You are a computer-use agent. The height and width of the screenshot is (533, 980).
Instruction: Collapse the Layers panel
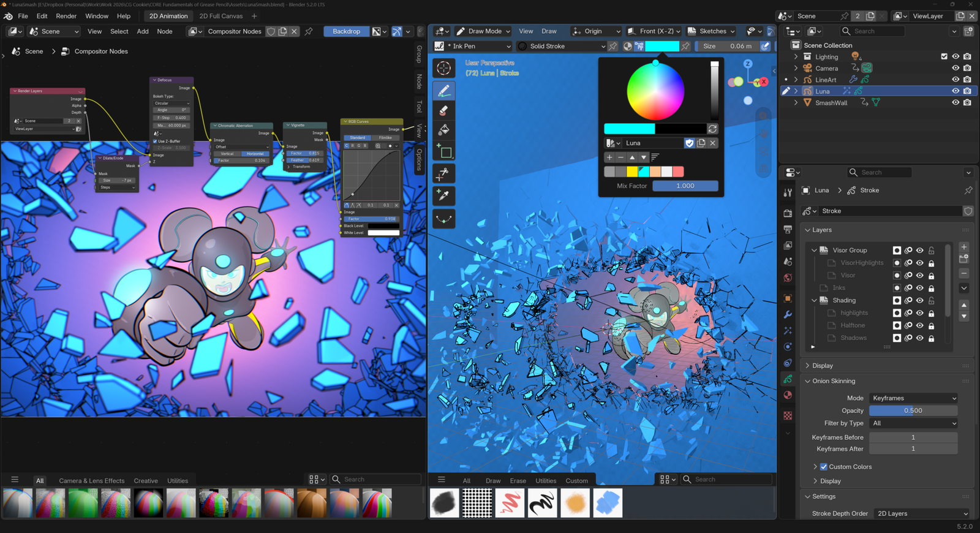821,230
